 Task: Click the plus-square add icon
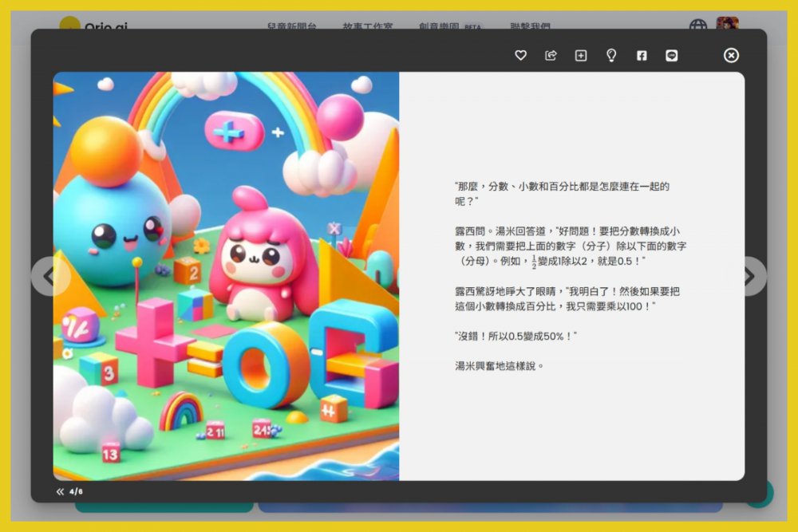coord(581,55)
